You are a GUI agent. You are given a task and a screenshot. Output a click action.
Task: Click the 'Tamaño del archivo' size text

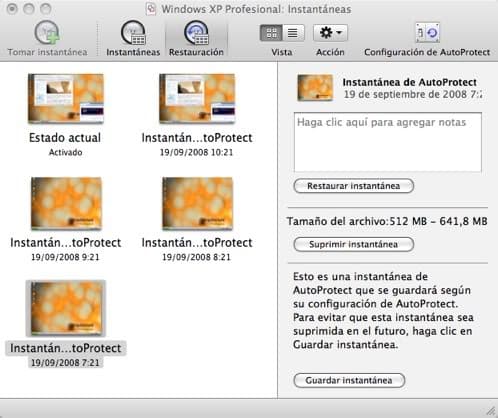pos(387,221)
